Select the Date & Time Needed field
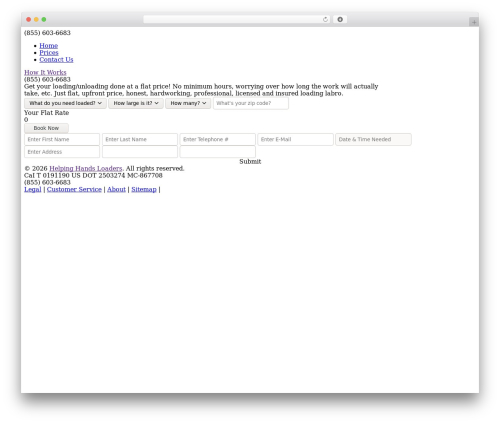Screen dimensions: 500x423 373,139
